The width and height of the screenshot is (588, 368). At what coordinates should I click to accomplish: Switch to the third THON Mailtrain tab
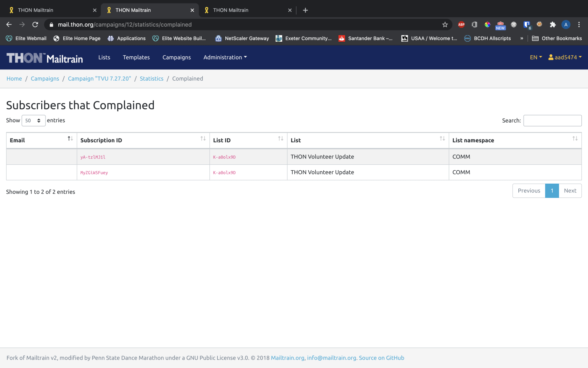(247, 10)
